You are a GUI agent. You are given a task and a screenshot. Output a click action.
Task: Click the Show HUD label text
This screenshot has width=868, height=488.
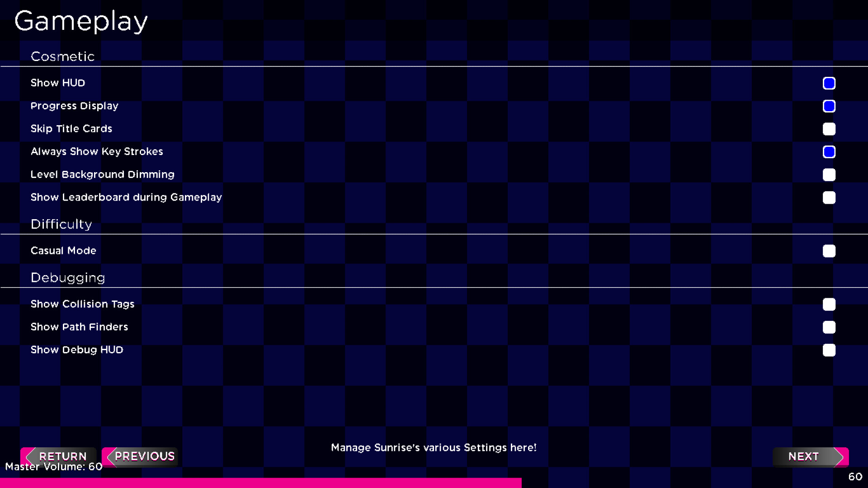pyautogui.click(x=58, y=83)
